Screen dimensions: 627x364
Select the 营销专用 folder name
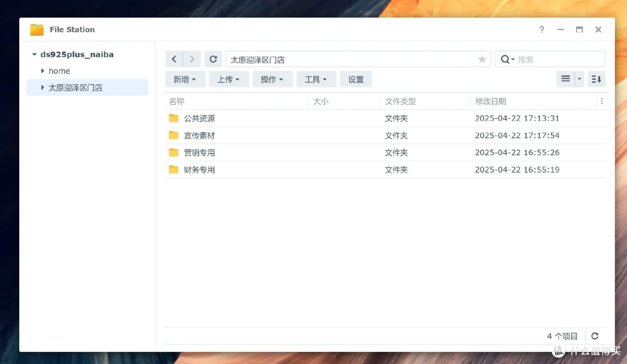coord(200,153)
